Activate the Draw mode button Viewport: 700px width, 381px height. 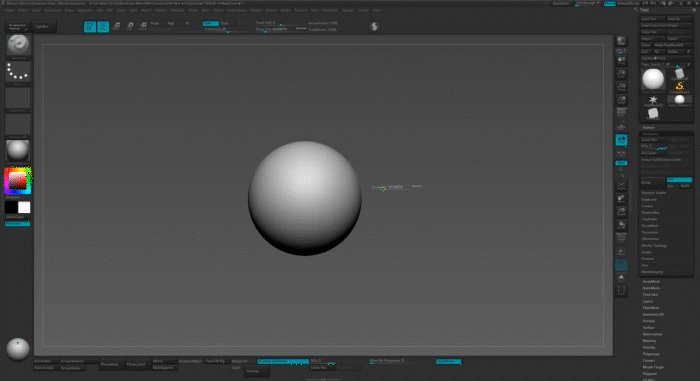coord(103,27)
